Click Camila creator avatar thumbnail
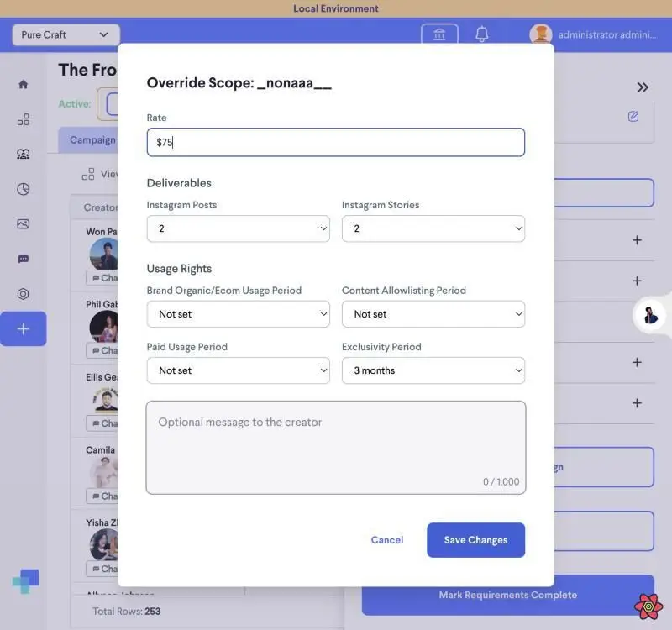Image resolution: width=672 pixels, height=630 pixels. point(103,472)
